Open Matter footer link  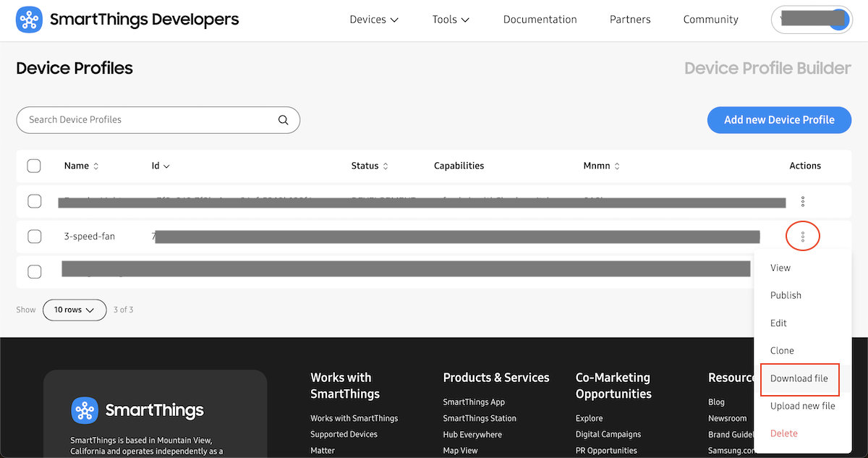[323, 450]
